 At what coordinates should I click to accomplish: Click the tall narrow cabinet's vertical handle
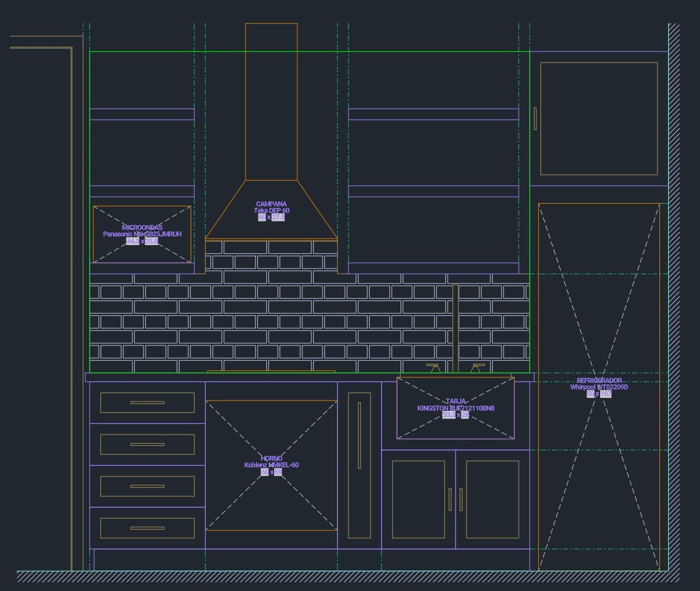pyautogui.click(x=359, y=436)
